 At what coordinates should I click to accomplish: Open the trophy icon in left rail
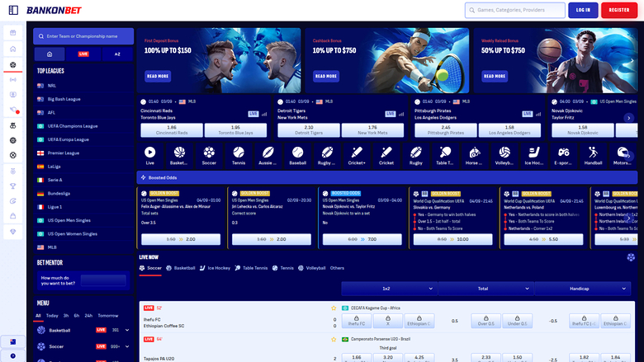(13, 186)
